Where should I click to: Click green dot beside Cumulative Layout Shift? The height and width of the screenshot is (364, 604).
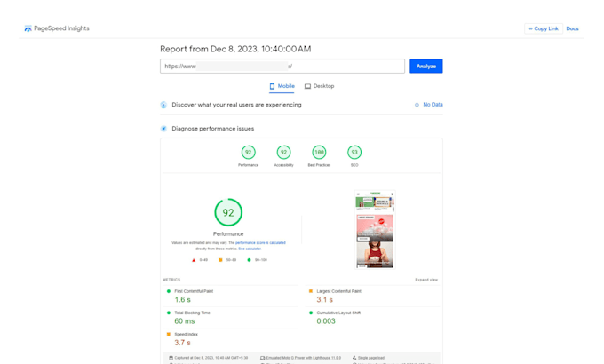[311, 313]
